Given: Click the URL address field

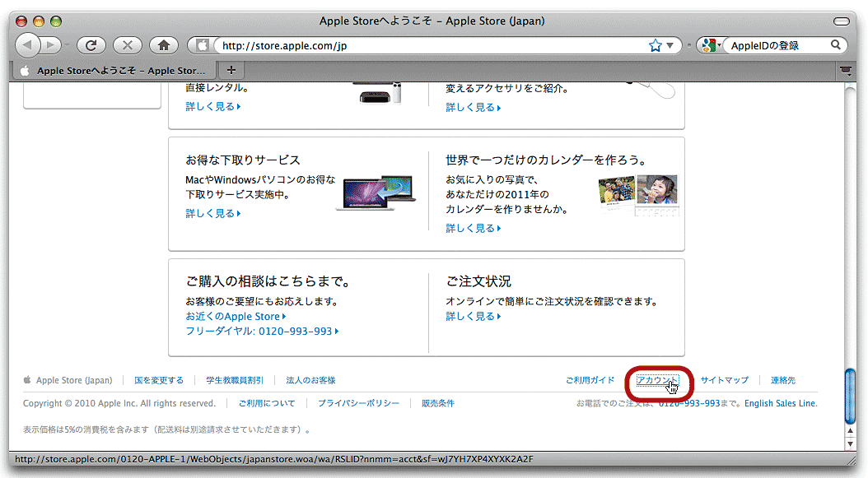Looking at the screenshot, I should [x=432, y=45].
